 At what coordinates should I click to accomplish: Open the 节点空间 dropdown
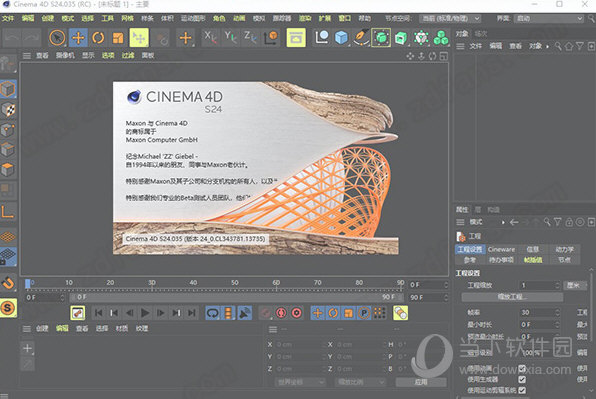450,18
